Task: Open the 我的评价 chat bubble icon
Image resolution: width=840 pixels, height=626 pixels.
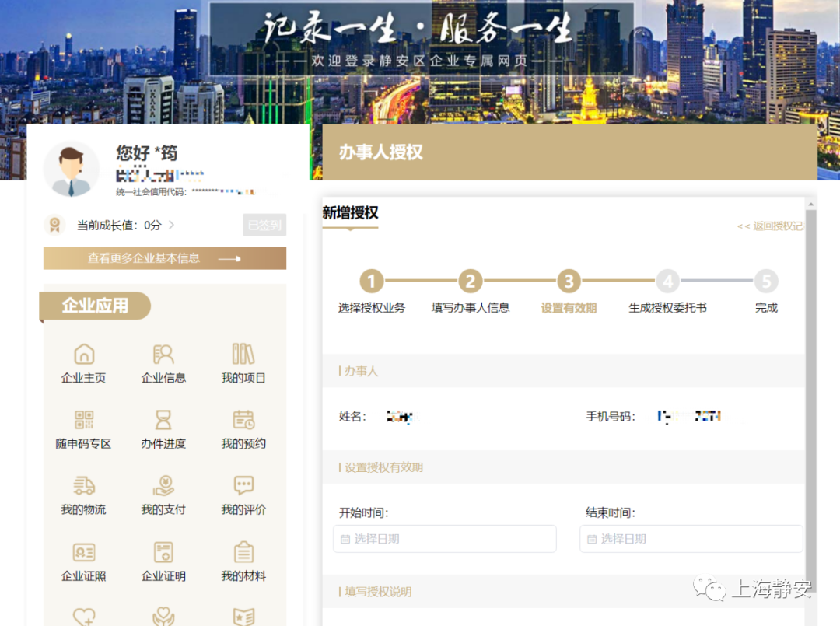Action: click(243, 485)
